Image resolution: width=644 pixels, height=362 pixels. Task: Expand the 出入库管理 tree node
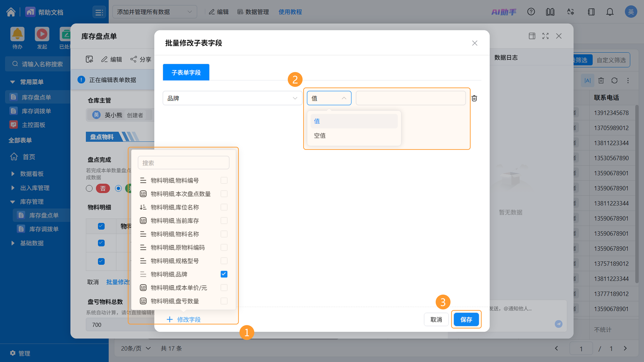(13, 188)
